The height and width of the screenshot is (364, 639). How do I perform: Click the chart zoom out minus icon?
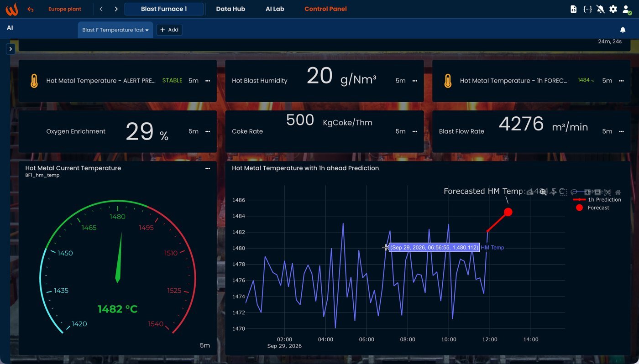597,192
